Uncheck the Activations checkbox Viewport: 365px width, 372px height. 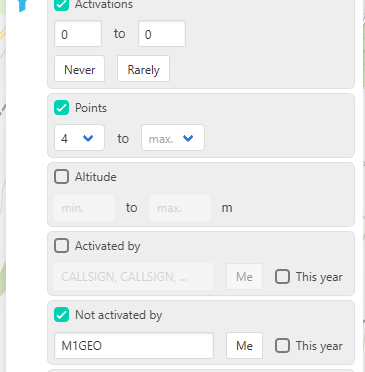pos(61,5)
